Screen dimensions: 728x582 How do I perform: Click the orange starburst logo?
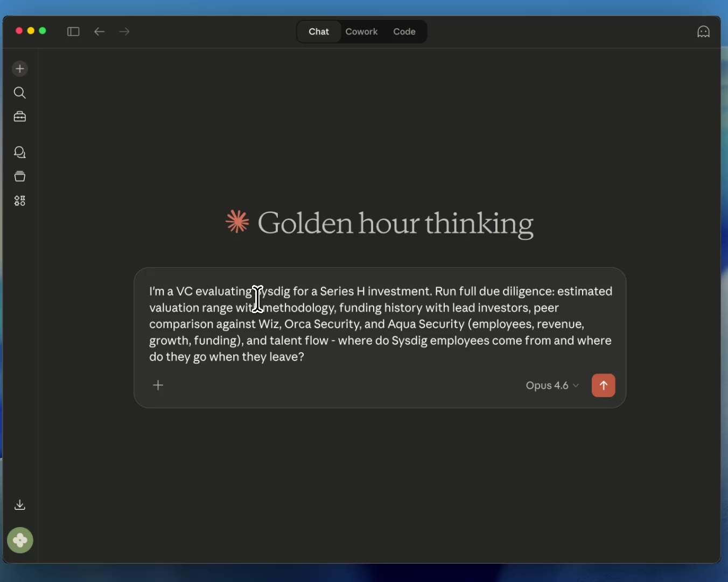(x=237, y=222)
